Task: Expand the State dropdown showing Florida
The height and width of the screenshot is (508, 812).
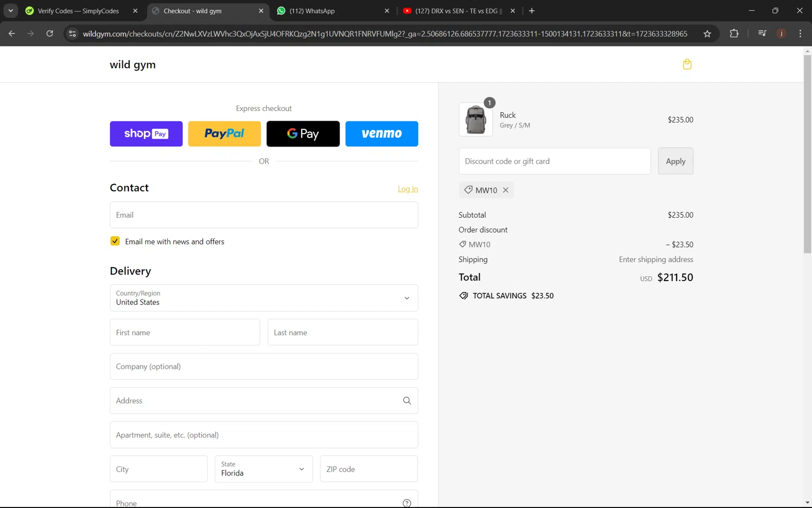Action: [x=264, y=469]
